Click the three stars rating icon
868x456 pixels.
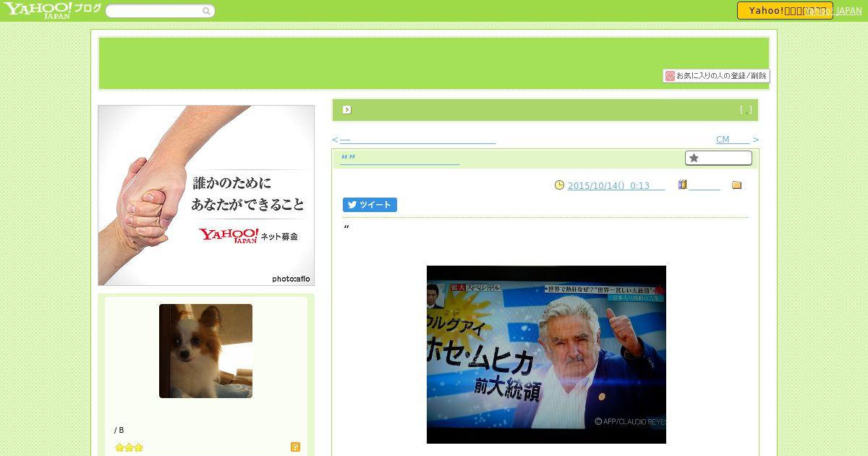pyautogui.click(x=129, y=447)
